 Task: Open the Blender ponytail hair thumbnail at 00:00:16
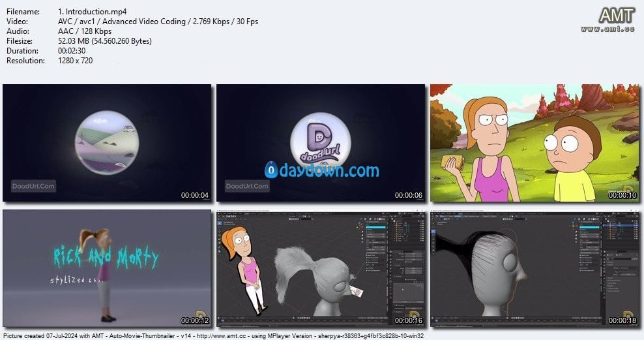click(x=321, y=268)
